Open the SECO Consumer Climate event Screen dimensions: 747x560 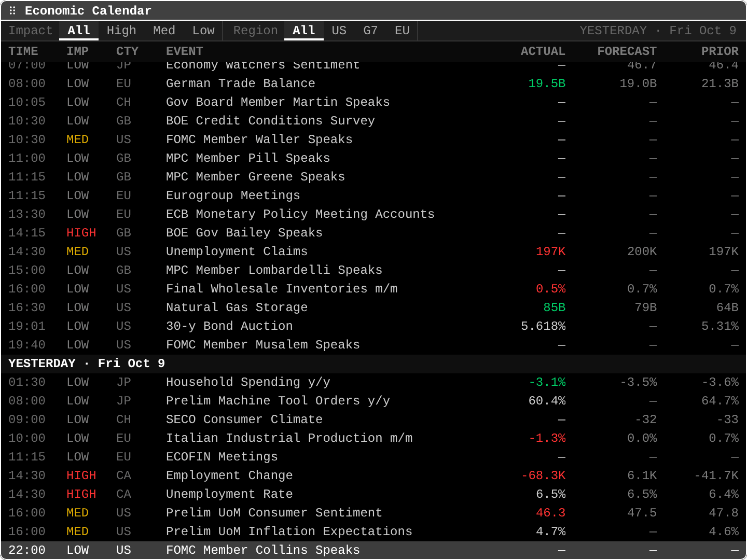[374, 419]
